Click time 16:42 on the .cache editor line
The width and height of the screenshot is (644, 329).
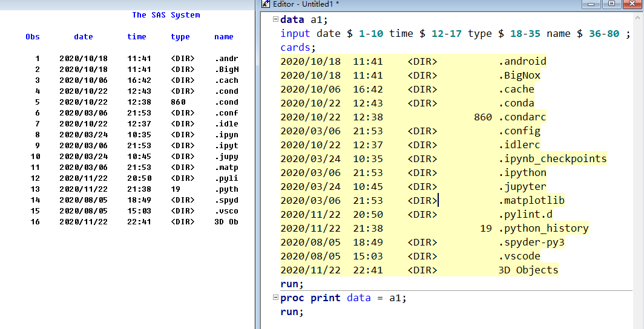(367, 89)
